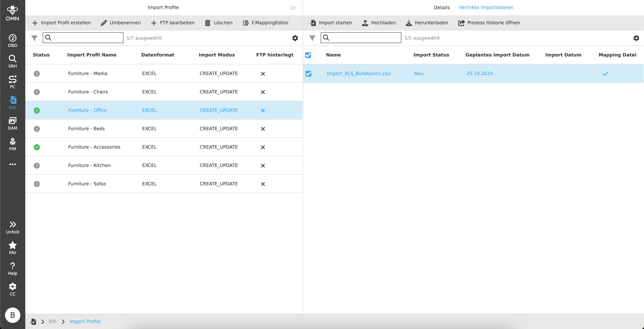Image resolution: width=644 pixels, height=329 pixels.
Task: Open the EAI integration module
Action: (x=12, y=102)
